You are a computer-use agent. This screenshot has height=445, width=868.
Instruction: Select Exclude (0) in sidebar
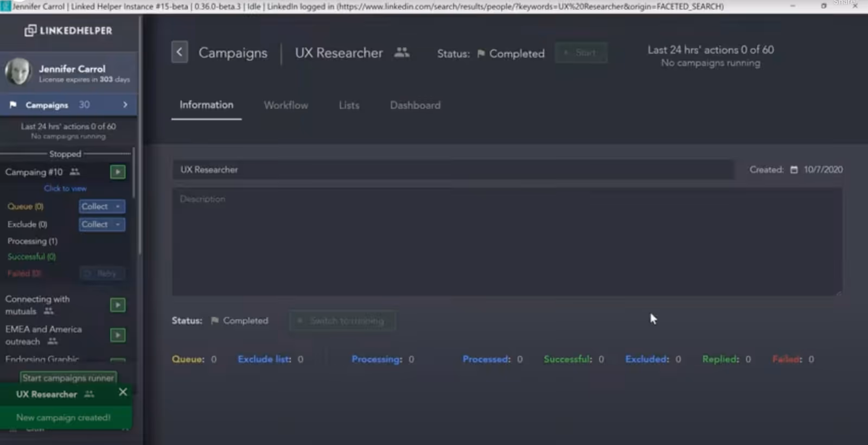[x=27, y=224]
